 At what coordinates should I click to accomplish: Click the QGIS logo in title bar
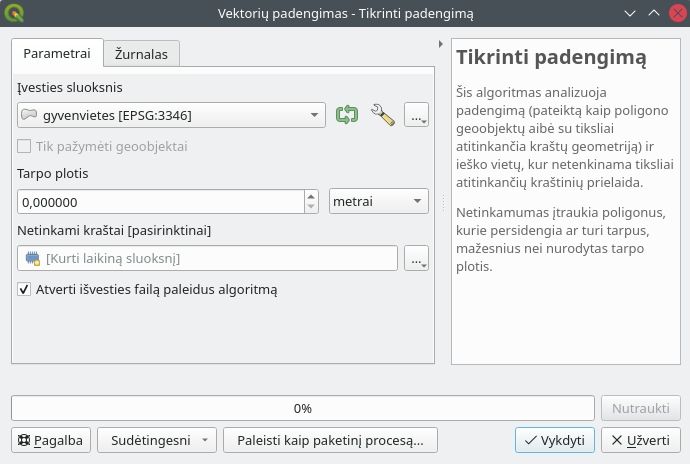14,13
